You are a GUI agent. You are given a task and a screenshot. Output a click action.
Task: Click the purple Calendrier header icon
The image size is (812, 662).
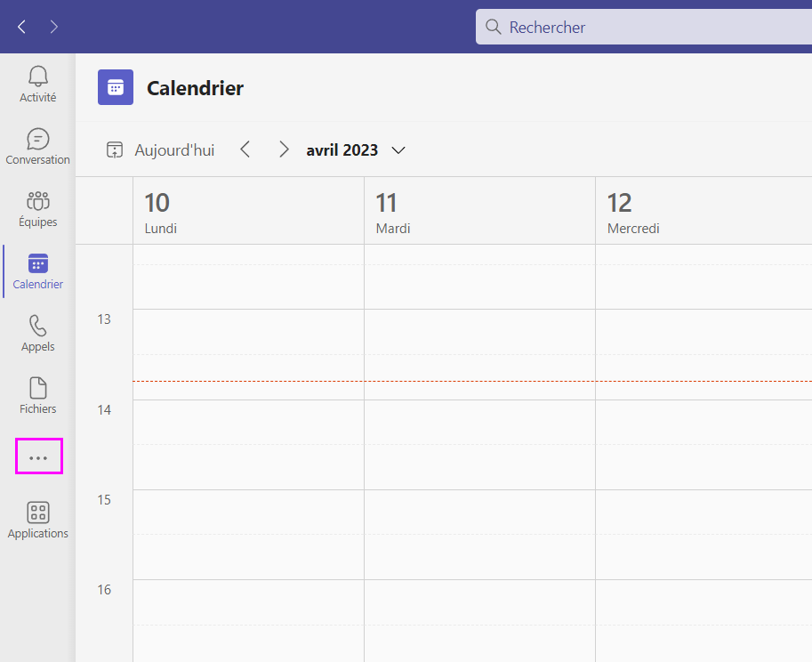[x=116, y=87]
